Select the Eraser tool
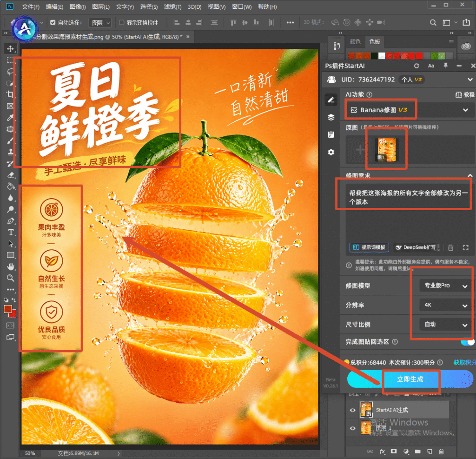The width and height of the screenshot is (476, 459). click(10, 175)
